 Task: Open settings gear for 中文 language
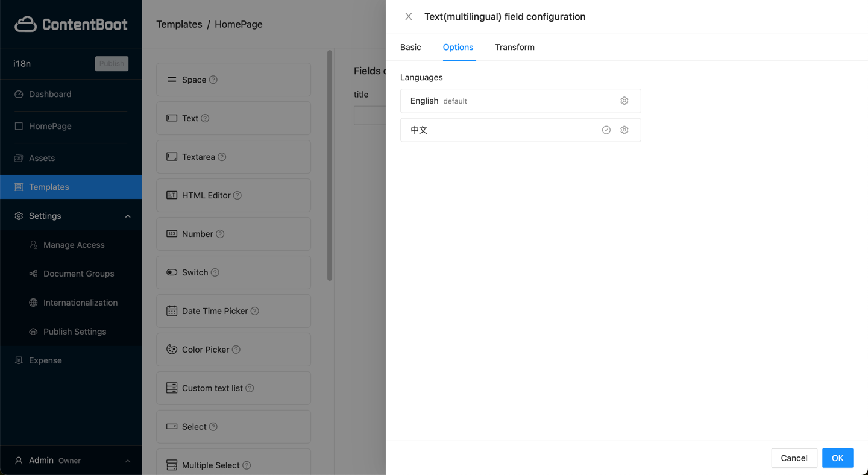(624, 130)
